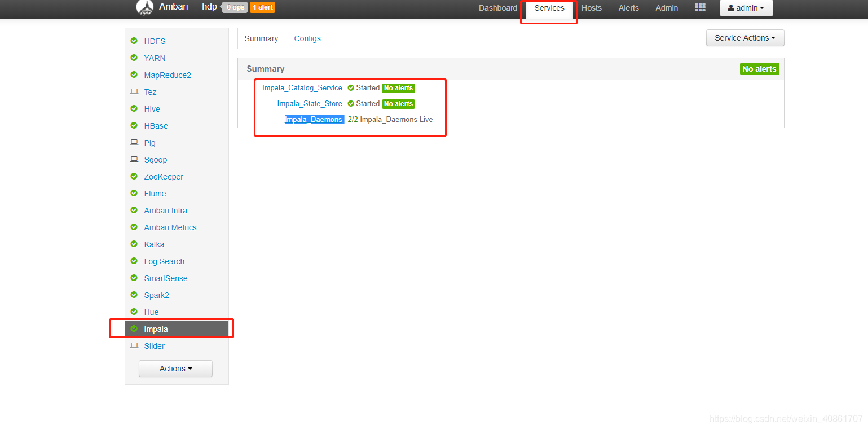The image size is (868, 429).
Task: Click the status icon beside Spark2
Action: click(x=134, y=295)
